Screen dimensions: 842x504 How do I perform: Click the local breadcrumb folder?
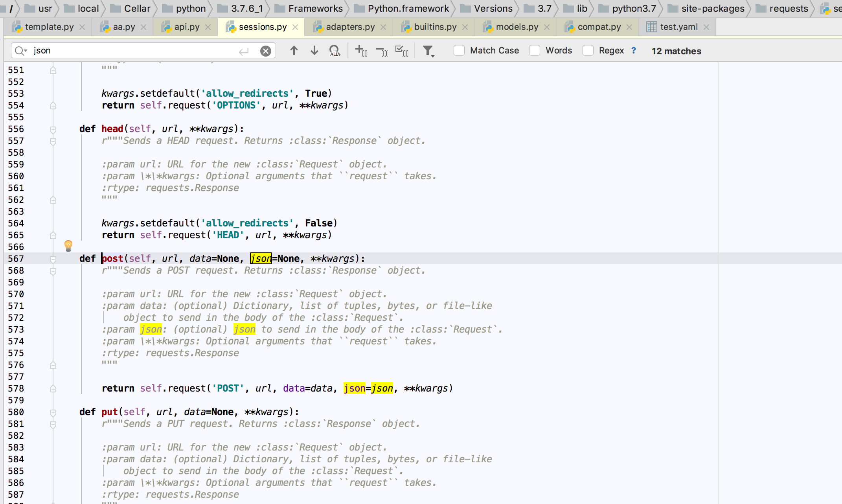[81, 8]
